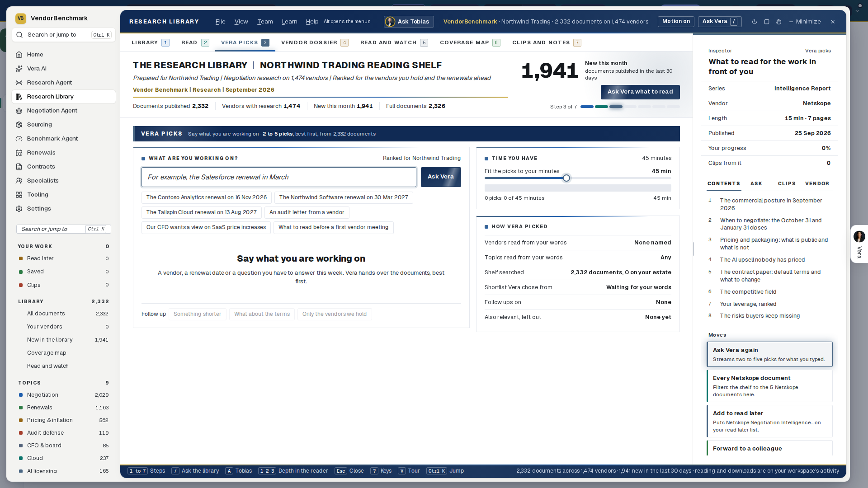Viewport: 868px width, 488px height.
Task: Focus the 'What are you working on' input
Action: [x=279, y=177]
